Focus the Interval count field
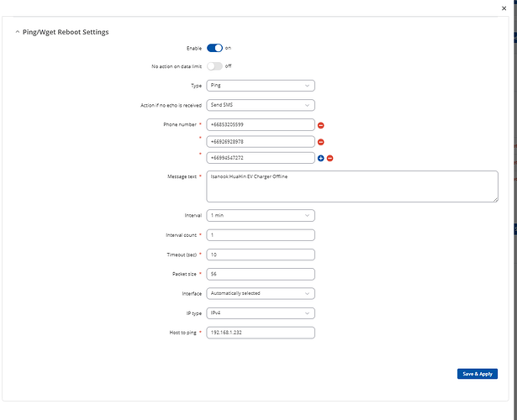517x420 pixels. (x=261, y=235)
